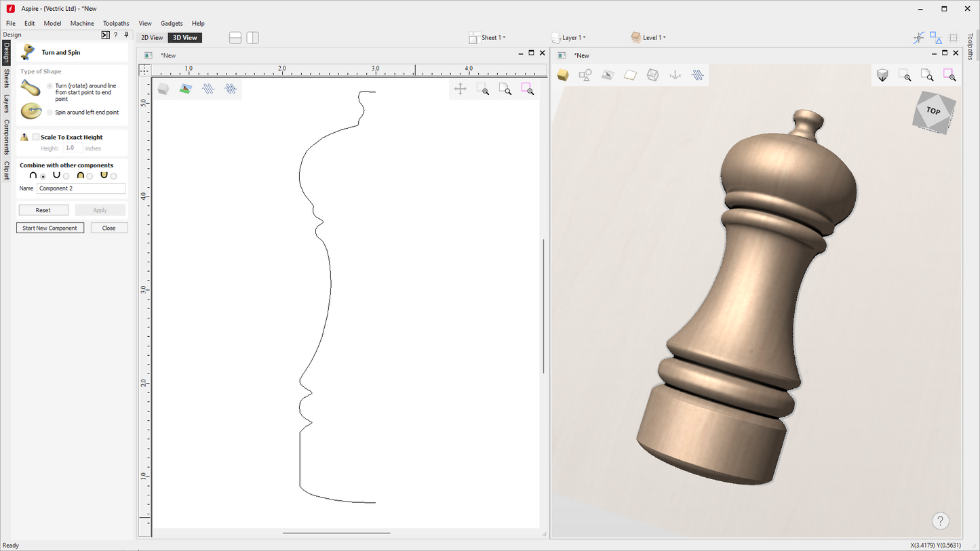Click the TOP view cube in 3D view
This screenshot has width=980, height=551.
tap(934, 111)
